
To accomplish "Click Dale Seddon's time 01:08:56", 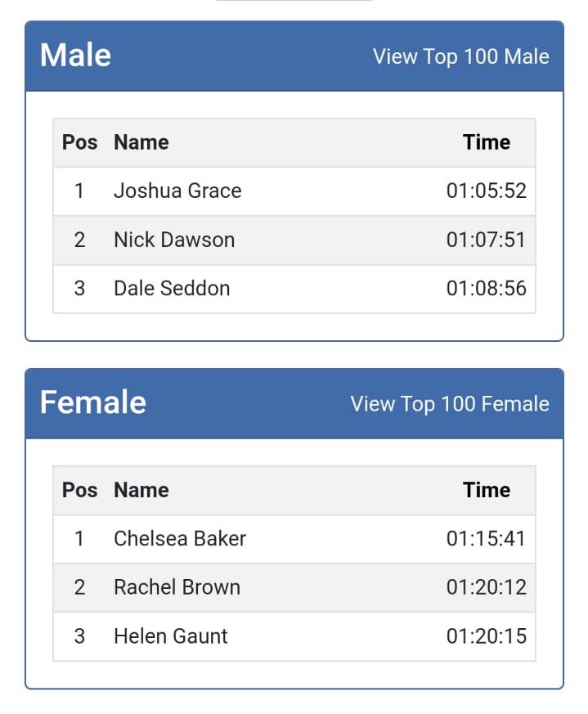I will (486, 289).
